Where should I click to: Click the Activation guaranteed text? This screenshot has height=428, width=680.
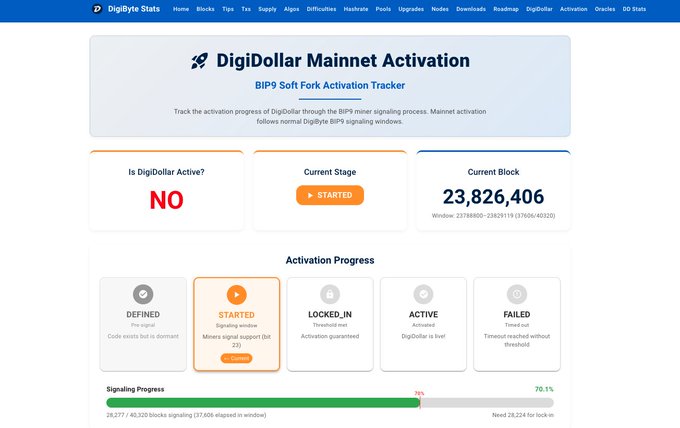(x=330, y=336)
